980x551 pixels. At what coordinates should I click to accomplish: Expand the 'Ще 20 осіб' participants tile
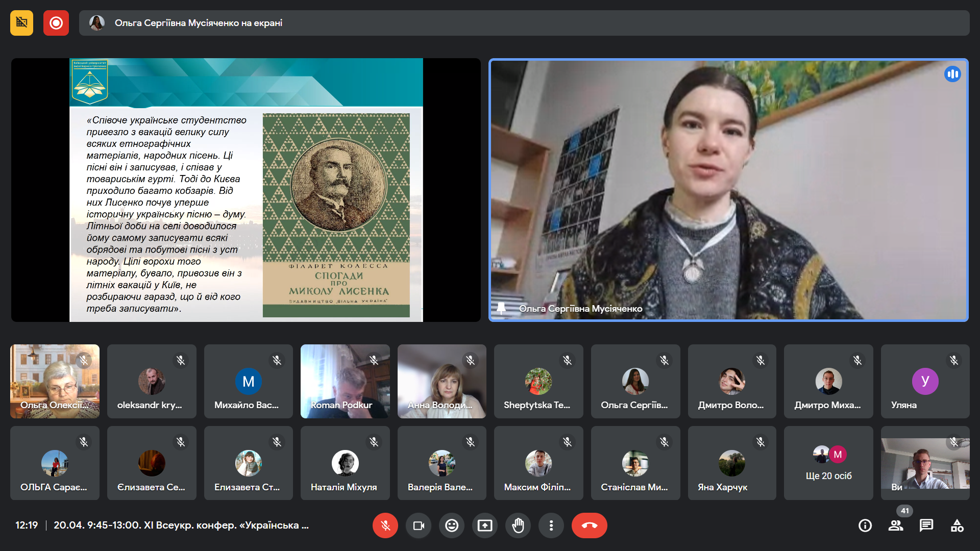828,463
